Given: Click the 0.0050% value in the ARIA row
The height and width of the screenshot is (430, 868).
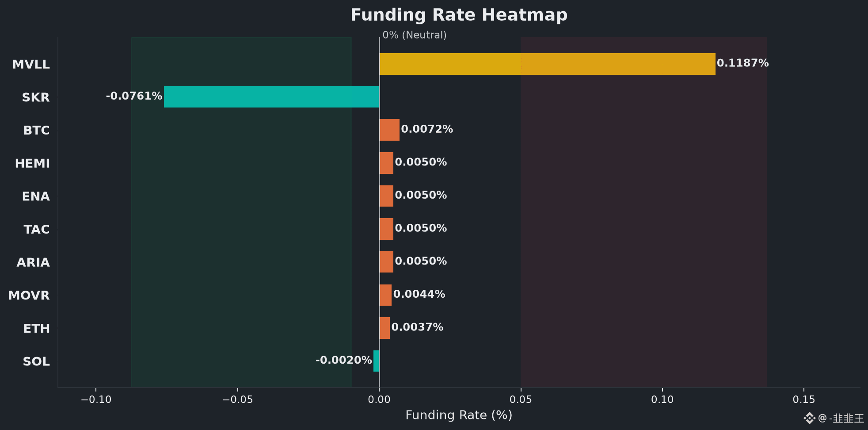Looking at the screenshot, I should [x=421, y=261].
